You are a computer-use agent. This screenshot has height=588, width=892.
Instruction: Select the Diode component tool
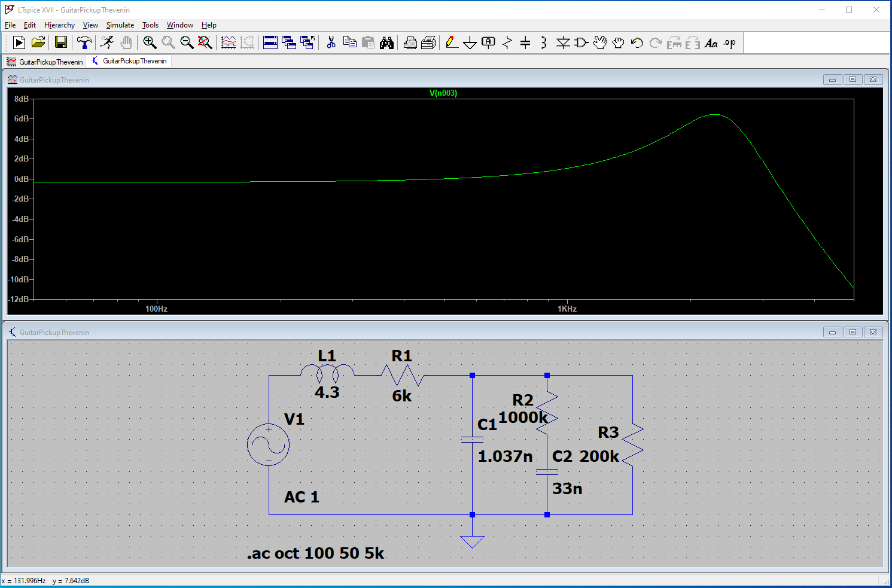563,42
